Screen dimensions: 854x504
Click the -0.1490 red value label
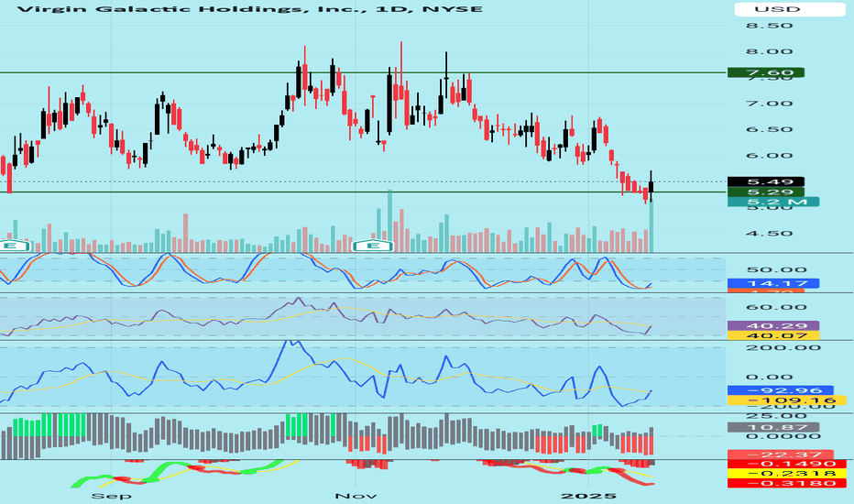pyautogui.click(x=786, y=465)
